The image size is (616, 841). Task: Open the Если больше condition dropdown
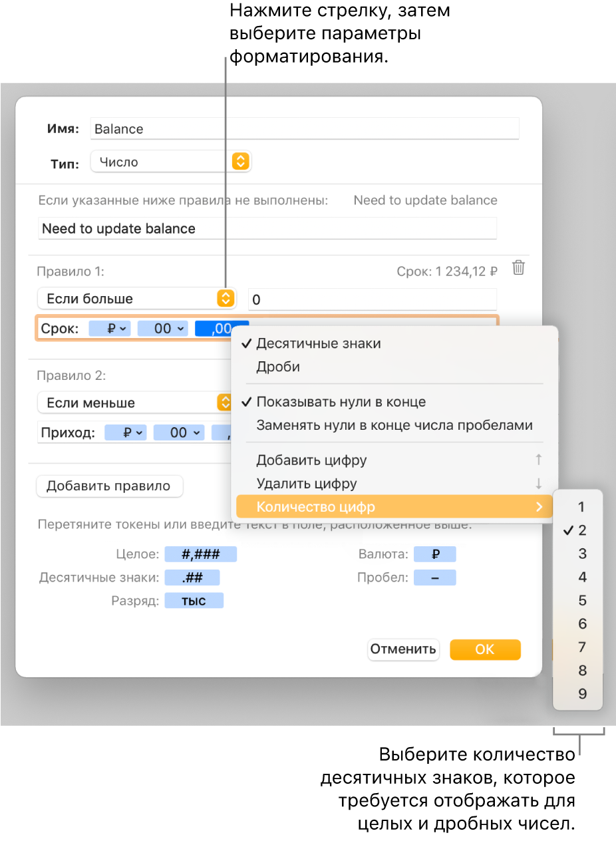pyautogui.click(x=136, y=299)
